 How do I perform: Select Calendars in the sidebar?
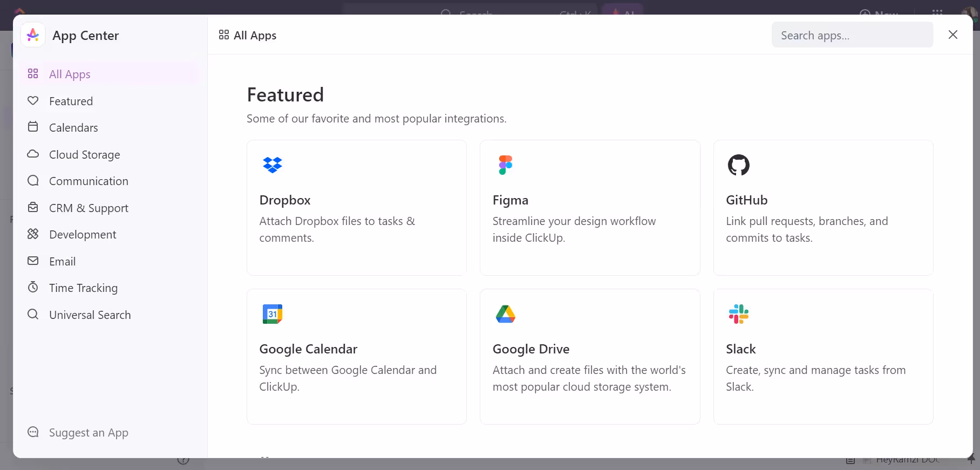pos(73,128)
